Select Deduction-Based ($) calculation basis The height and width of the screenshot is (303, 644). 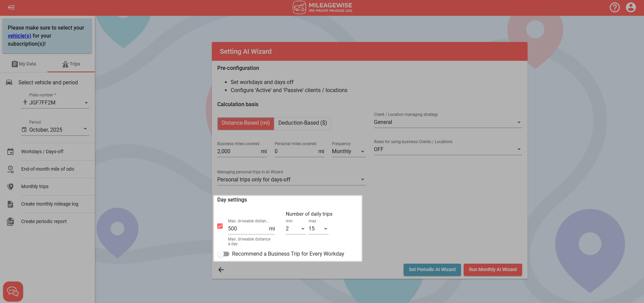pyautogui.click(x=302, y=123)
